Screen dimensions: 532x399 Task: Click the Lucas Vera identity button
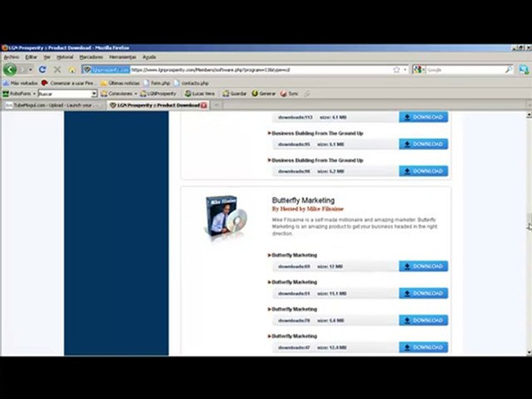coord(200,93)
